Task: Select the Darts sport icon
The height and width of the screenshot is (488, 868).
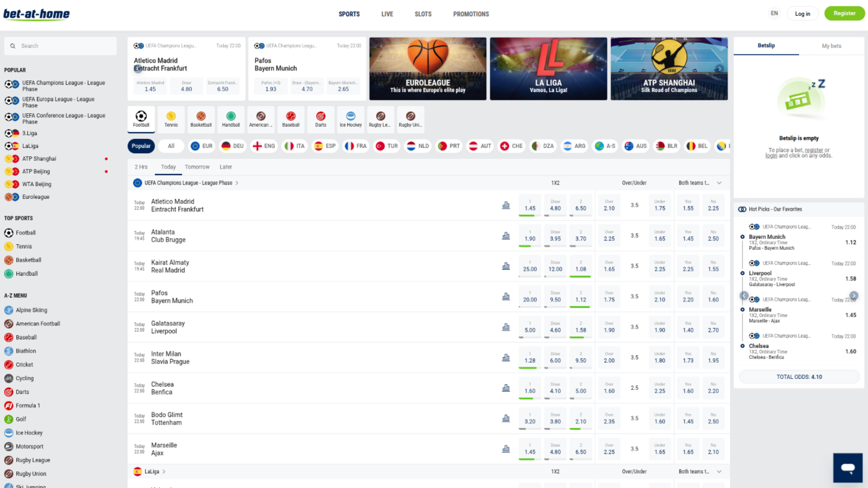Action: coord(321,119)
